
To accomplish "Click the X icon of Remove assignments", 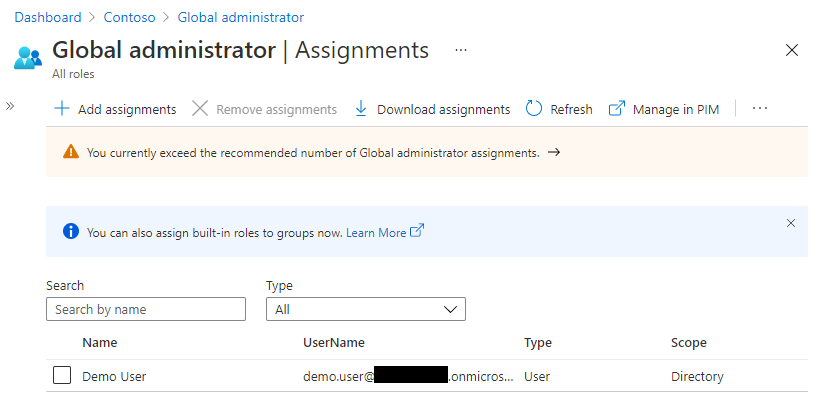I will [200, 109].
